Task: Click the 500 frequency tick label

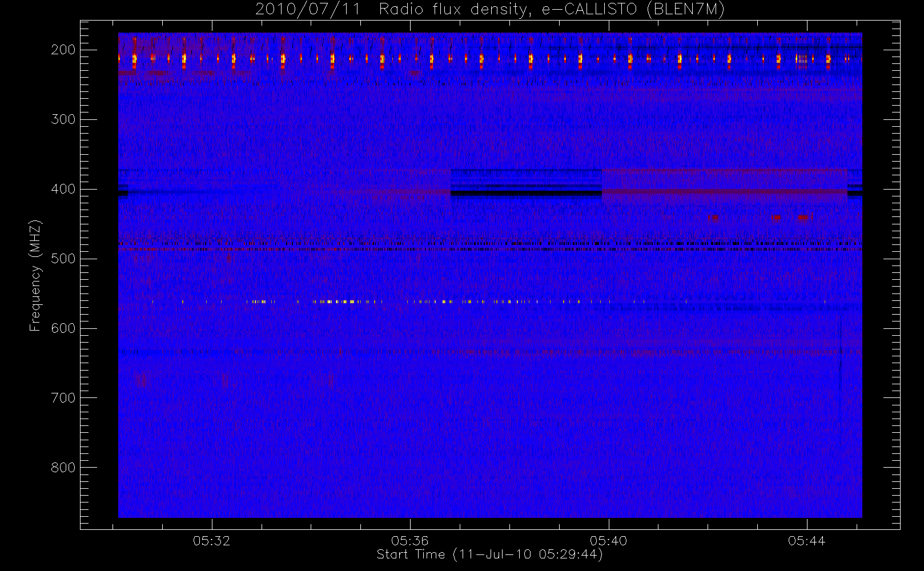Action: pyautogui.click(x=63, y=259)
